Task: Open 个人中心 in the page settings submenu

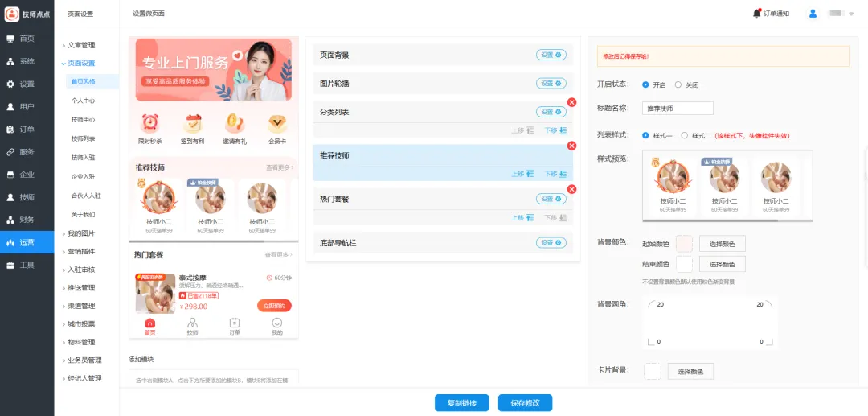Action: pyautogui.click(x=83, y=101)
